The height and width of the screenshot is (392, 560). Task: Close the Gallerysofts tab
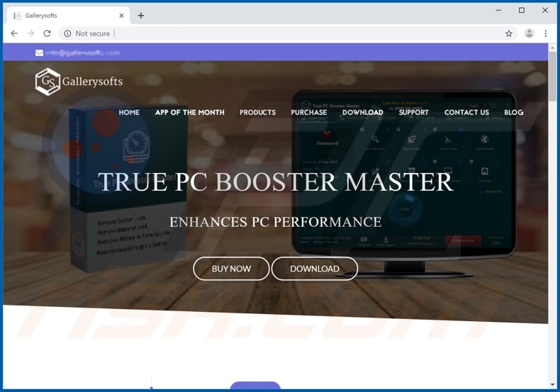click(121, 16)
